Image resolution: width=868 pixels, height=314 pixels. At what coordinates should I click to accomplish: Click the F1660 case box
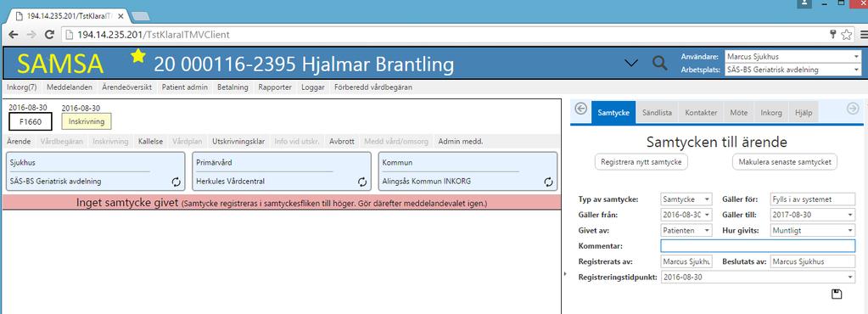click(x=31, y=122)
